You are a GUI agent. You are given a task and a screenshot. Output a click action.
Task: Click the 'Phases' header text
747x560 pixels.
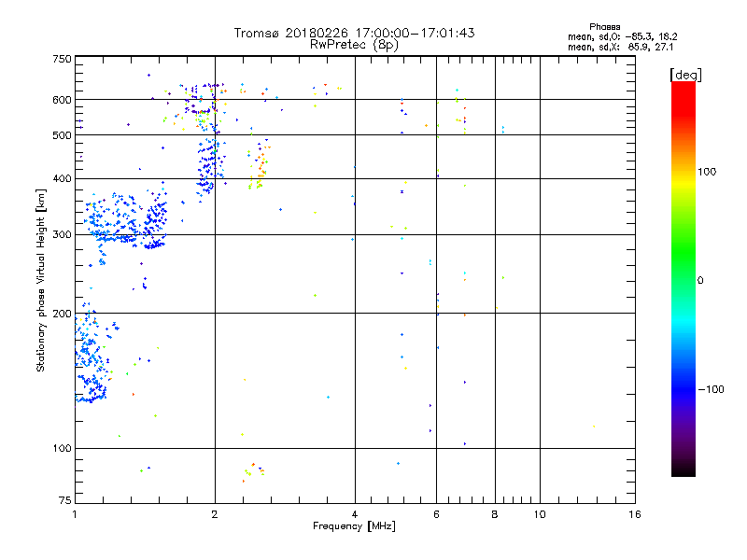604,27
